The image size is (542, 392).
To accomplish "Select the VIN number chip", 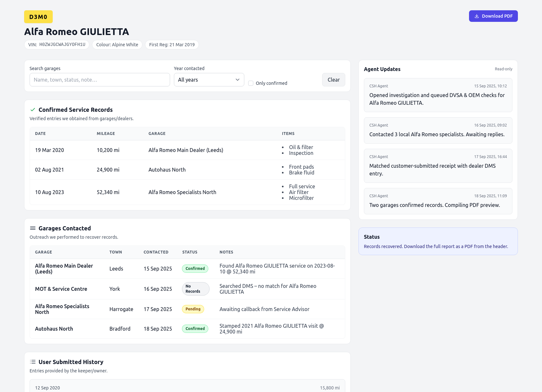I will click(57, 45).
